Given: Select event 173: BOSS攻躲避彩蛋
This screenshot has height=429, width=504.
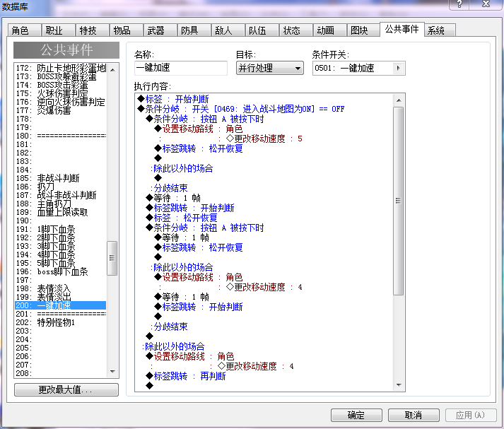Looking at the screenshot, I should click(61, 76).
